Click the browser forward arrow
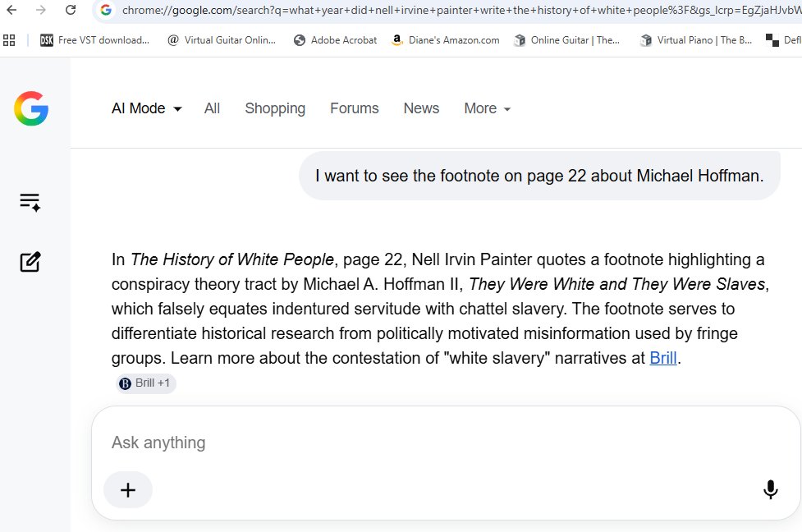802x532 pixels. tap(41, 10)
